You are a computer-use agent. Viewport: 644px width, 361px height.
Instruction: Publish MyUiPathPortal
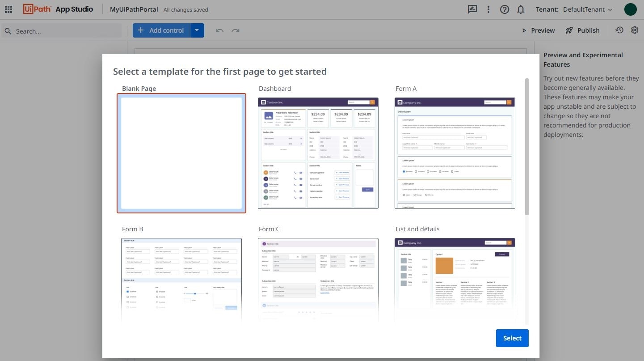[x=583, y=30]
